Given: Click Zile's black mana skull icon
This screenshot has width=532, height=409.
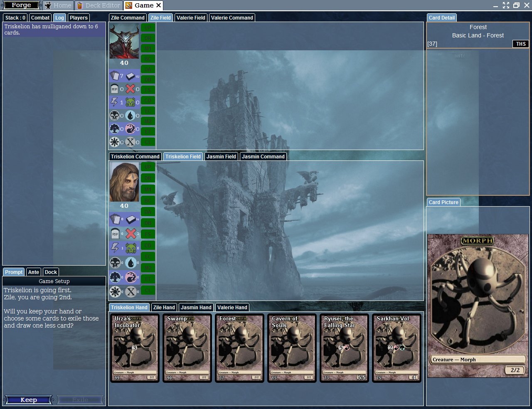Looking at the screenshot, I should click(114, 116).
